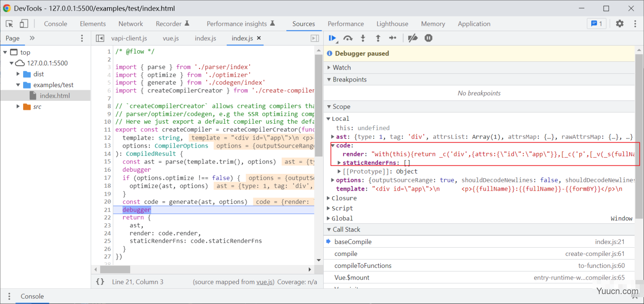644x304 pixels.
Task: Step out of current function
Action: point(378,38)
